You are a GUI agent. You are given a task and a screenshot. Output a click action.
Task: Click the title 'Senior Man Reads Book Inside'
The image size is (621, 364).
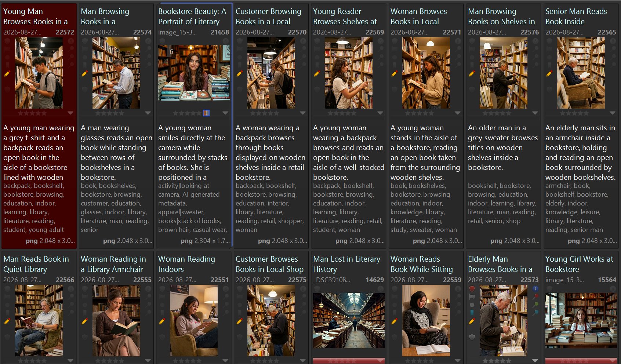[x=576, y=17]
